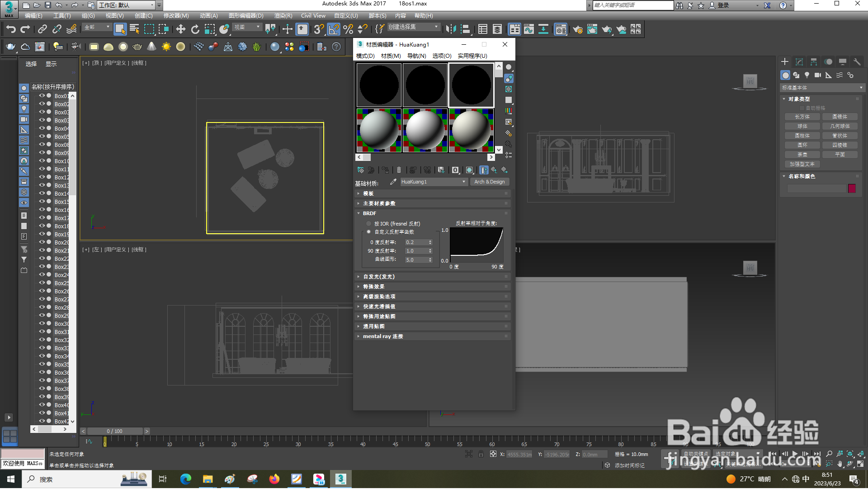The width and height of the screenshot is (868, 489).
Task: Click the 茶壶 teapot primitive button
Action: pyautogui.click(x=802, y=155)
